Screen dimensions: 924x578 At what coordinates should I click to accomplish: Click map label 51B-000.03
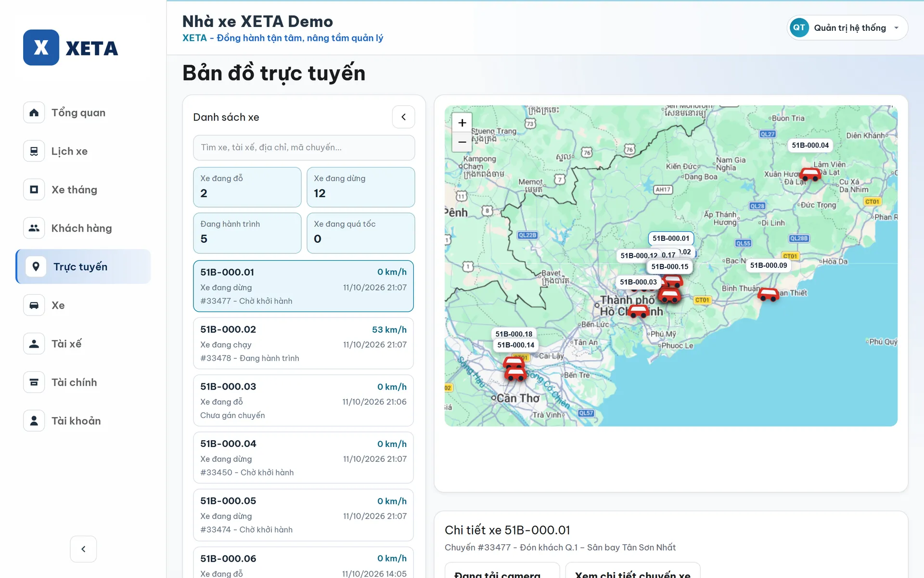[638, 282]
